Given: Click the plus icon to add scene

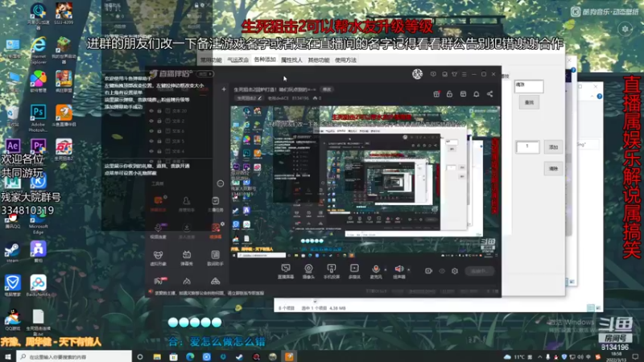Looking at the screenshot, I should click(224, 89).
